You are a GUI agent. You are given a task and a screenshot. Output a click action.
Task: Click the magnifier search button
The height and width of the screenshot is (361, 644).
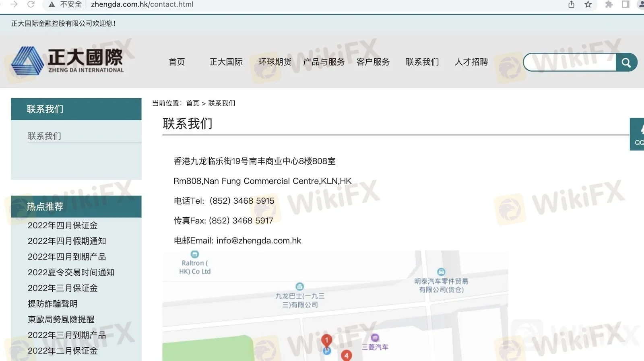tap(626, 62)
